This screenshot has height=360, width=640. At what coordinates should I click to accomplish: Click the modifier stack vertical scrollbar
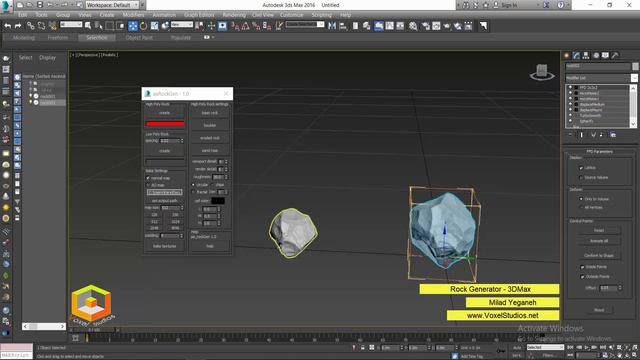[x=633, y=106]
